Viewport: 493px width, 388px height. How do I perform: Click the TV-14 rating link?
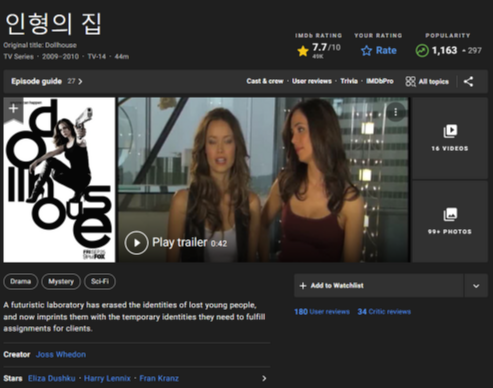point(97,56)
